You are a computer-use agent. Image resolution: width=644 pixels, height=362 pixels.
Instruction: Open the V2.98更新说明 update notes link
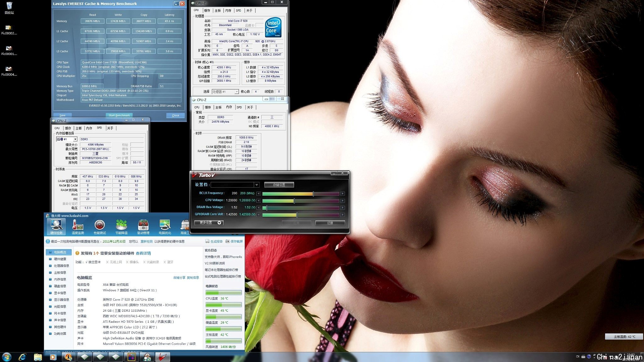(x=215, y=263)
